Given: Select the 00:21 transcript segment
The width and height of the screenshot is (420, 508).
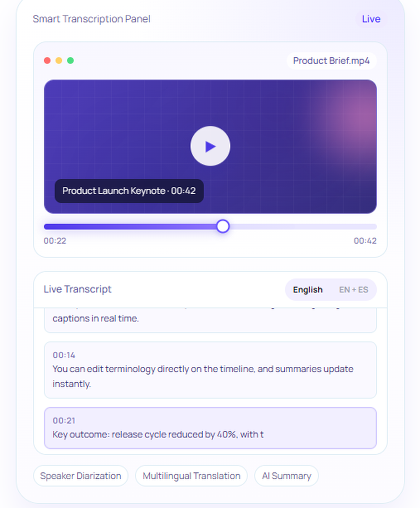Looking at the screenshot, I should point(210,428).
